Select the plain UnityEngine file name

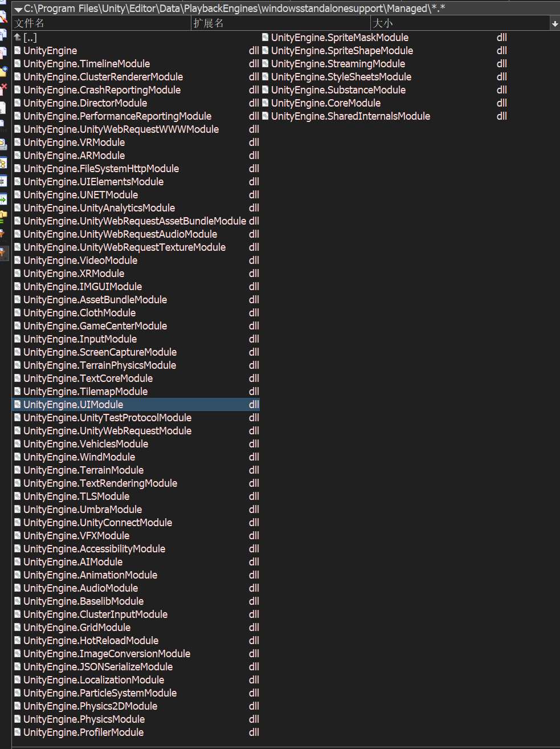(50, 51)
